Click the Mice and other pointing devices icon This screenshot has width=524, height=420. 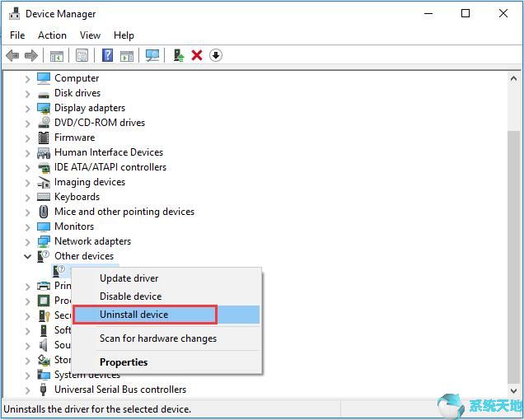[x=44, y=212]
